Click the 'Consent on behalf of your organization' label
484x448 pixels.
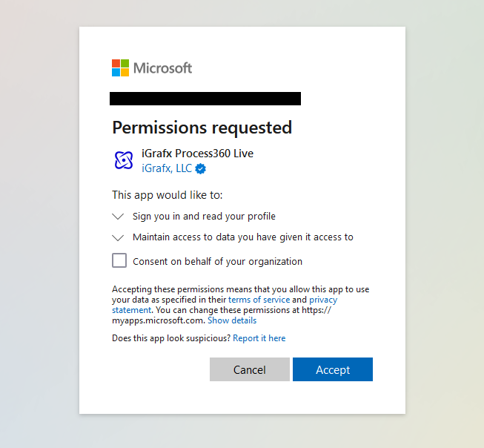[x=217, y=261]
